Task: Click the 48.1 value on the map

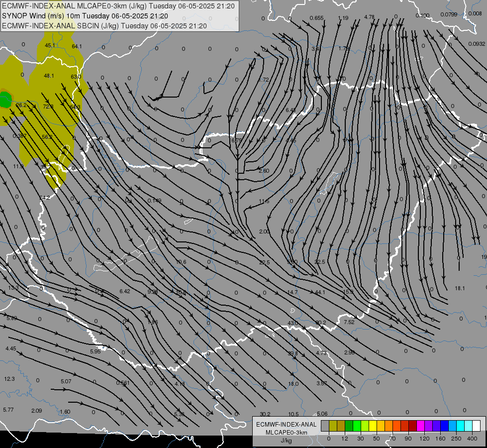Action: [49, 76]
